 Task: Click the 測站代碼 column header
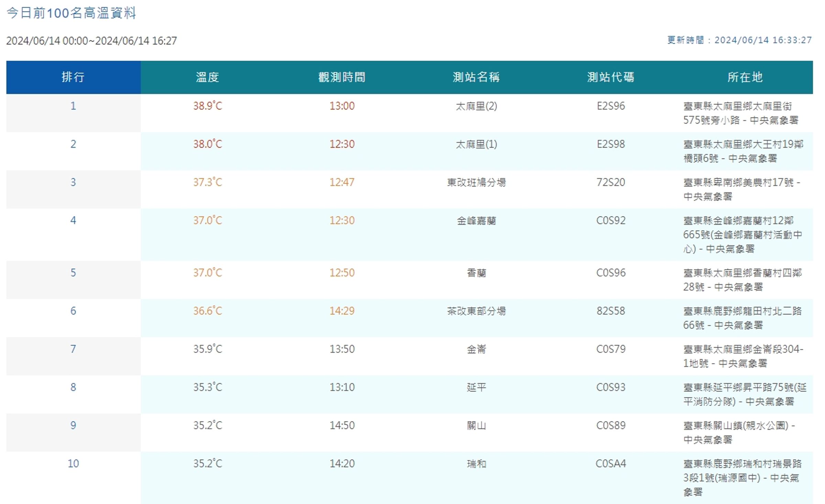(610, 77)
